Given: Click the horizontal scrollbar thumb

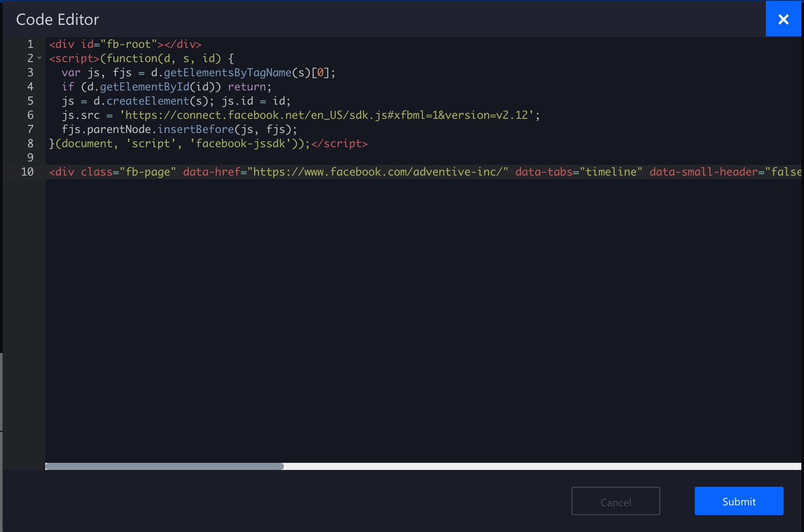Looking at the screenshot, I should tap(165, 466).
